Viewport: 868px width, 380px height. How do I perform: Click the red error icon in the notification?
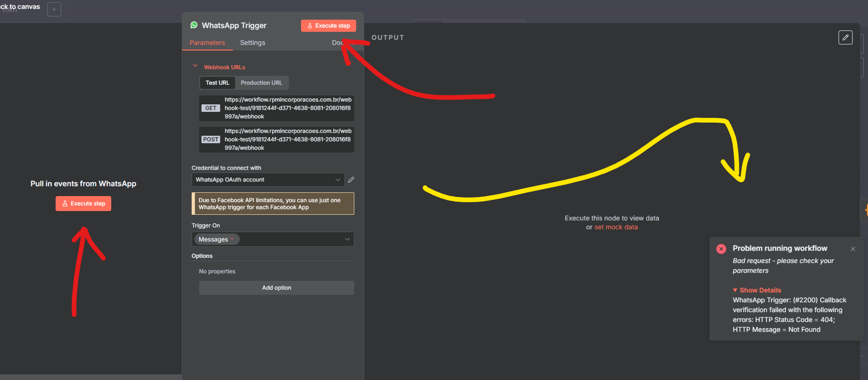pos(721,249)
